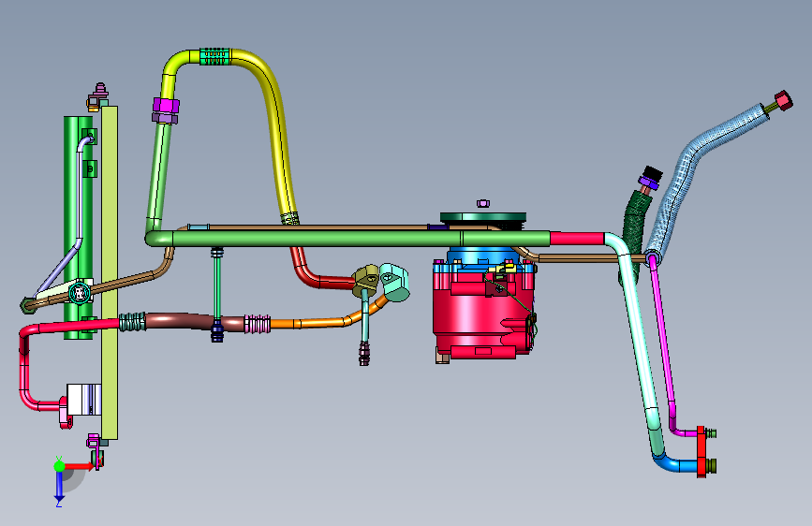Select the dark green compressor pulley disc

point(483,218)
